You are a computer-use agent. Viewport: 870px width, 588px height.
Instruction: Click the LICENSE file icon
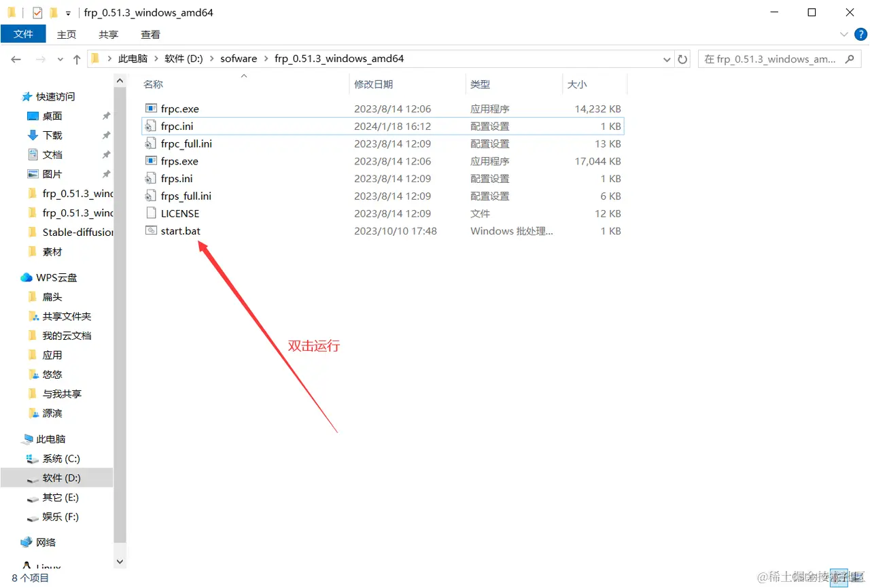151,213
